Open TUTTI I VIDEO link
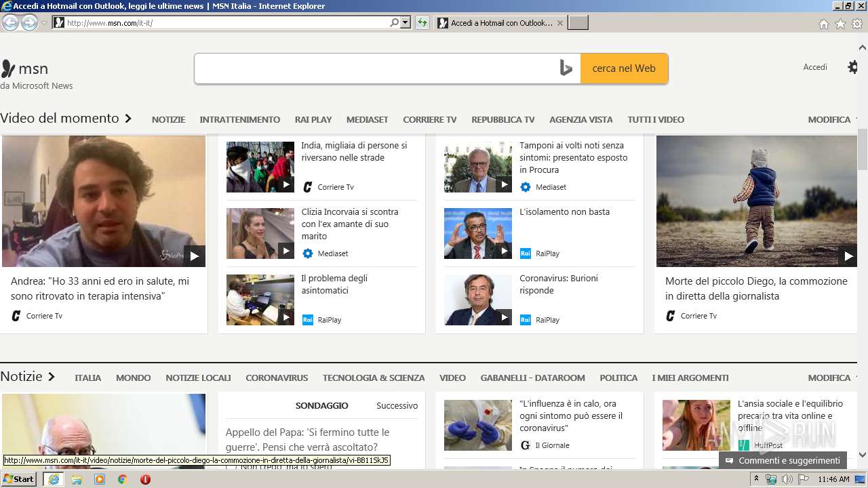This screenshot has width=868, height=488. [656, 119]
